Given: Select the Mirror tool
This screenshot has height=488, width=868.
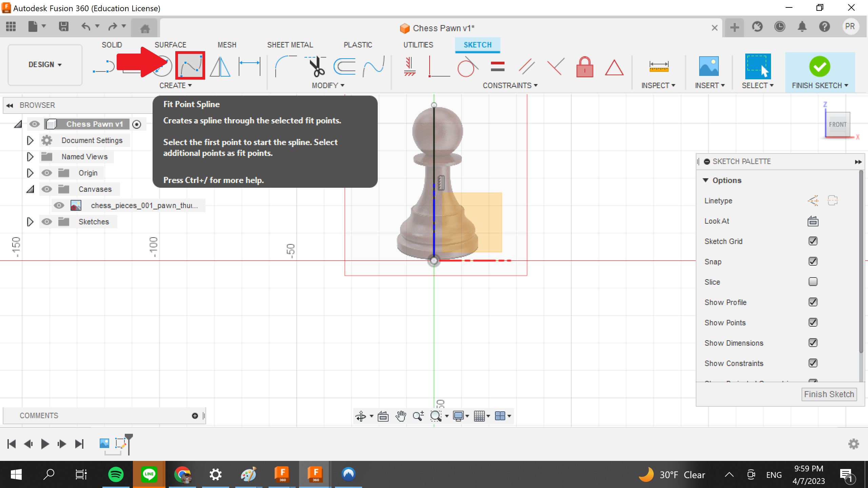Looking at the screenshot, I should pyautogui.click(x=220, y=66).
